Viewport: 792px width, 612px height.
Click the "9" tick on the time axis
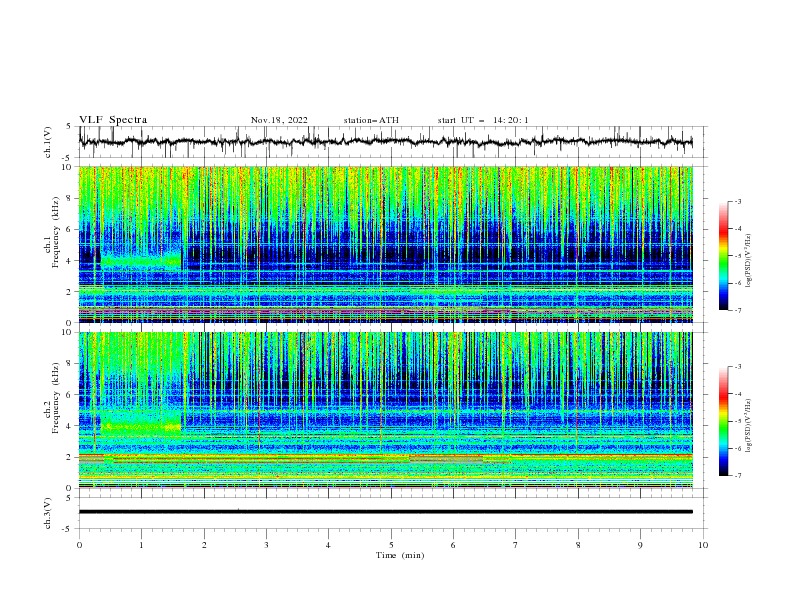[x=640, y=545]
